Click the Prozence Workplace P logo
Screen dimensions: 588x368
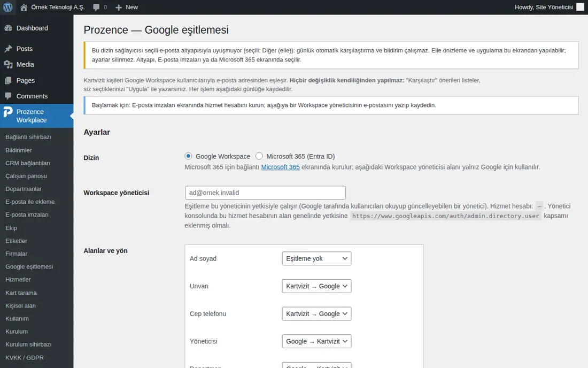(x=8, y=112)
